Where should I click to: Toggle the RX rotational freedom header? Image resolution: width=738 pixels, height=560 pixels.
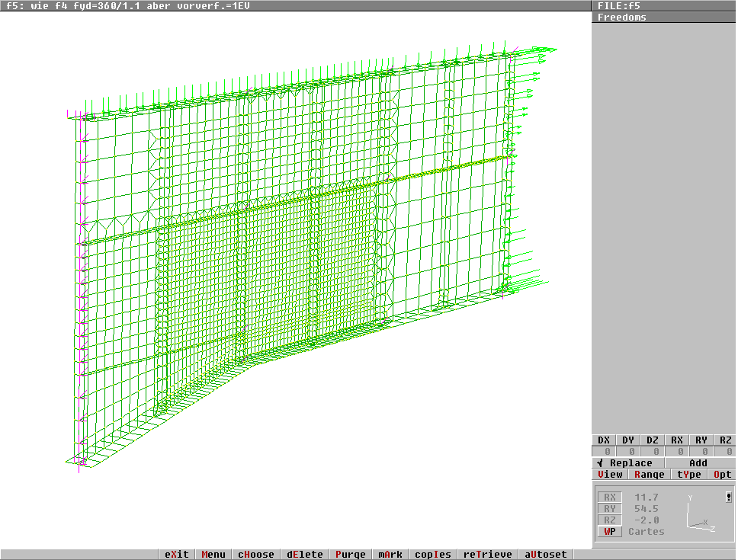pos(677,440)
